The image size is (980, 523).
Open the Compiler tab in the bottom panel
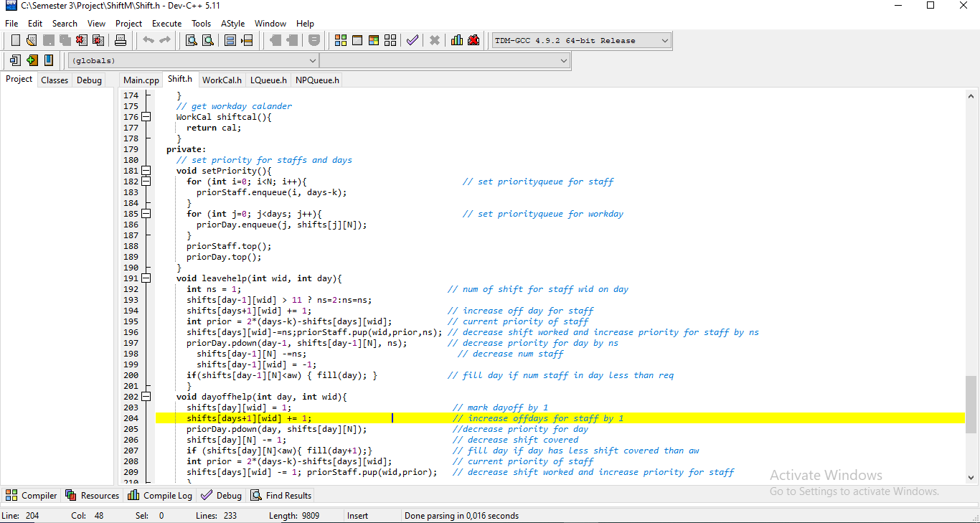point(32,495)
